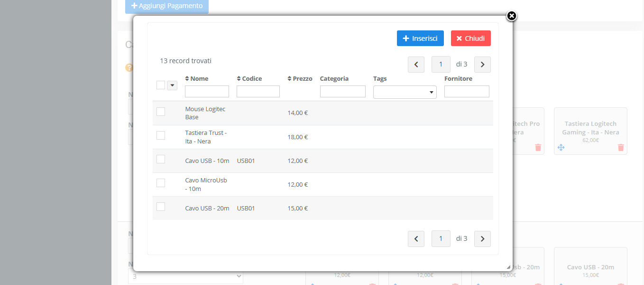
Task: Click the trash icon on the Logitech Pro card
Action: [538, 148]
